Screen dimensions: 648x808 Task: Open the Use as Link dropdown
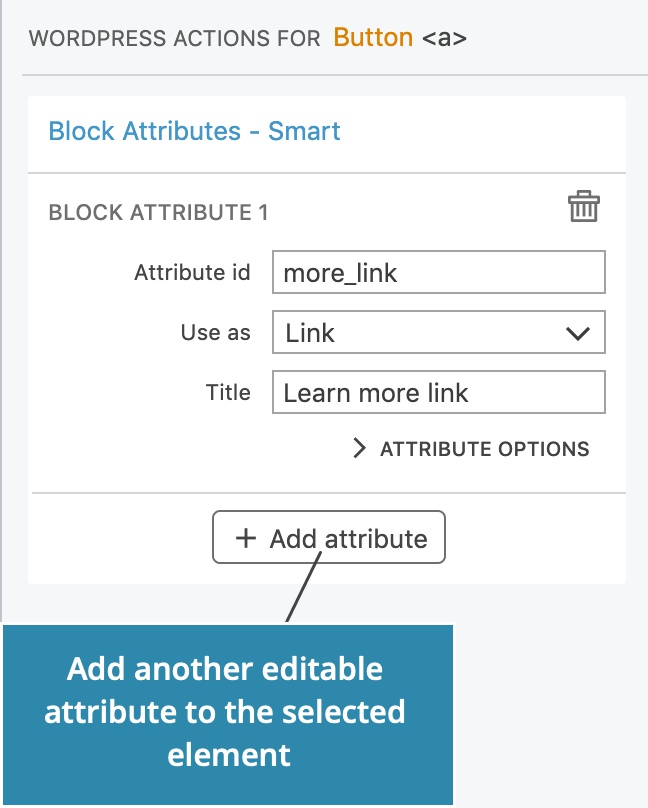[x=438, y=333]
